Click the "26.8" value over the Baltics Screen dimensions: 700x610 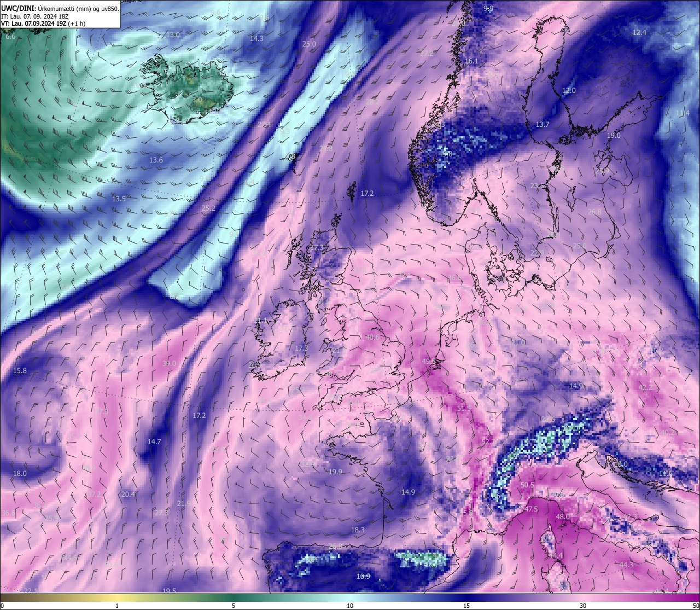click(x=594, y=212)
